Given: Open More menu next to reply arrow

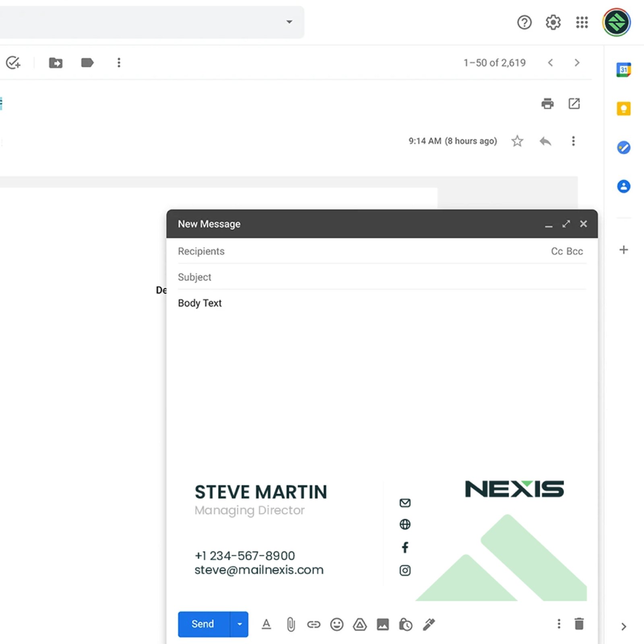Looking at the screenshot, I should coord(573,141).
